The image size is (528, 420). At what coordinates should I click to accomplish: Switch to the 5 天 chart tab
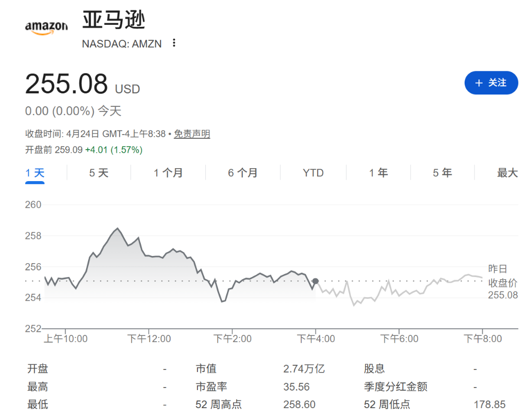click(x=99, y=173)
